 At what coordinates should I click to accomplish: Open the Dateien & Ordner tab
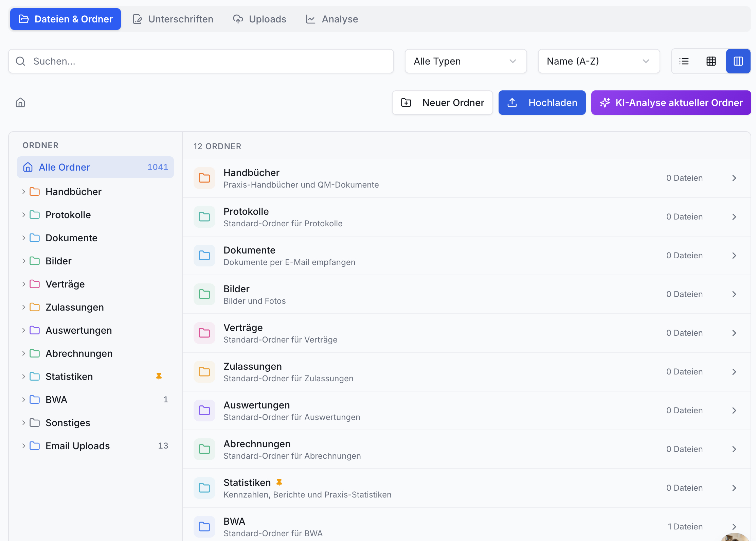[x=66, y=19]
